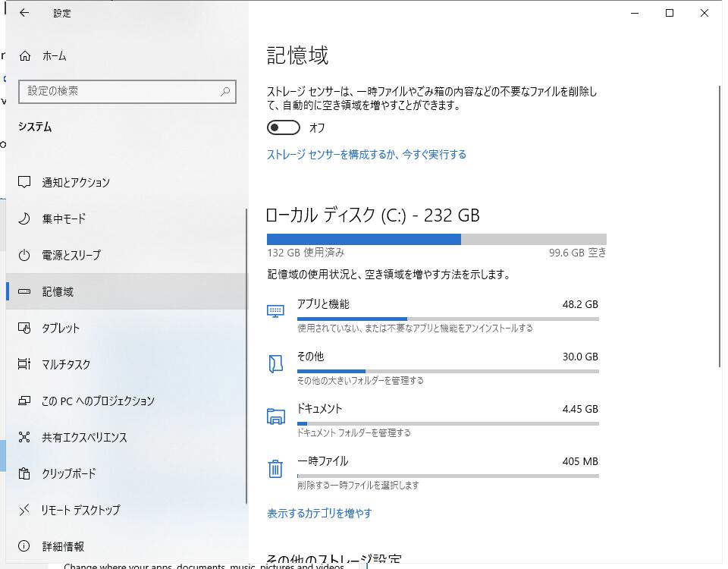Open 通知とアクション settings
This screenshot has width=728, height=569.
click(76, 182)
